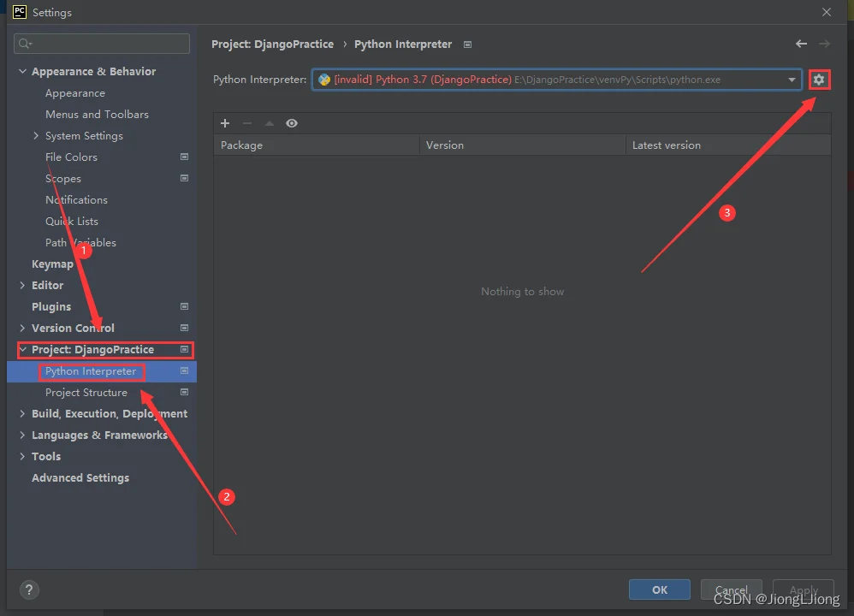The image size is (854, 616).
Task: Collapse Appearance & Behavior section
Action: 22,71
